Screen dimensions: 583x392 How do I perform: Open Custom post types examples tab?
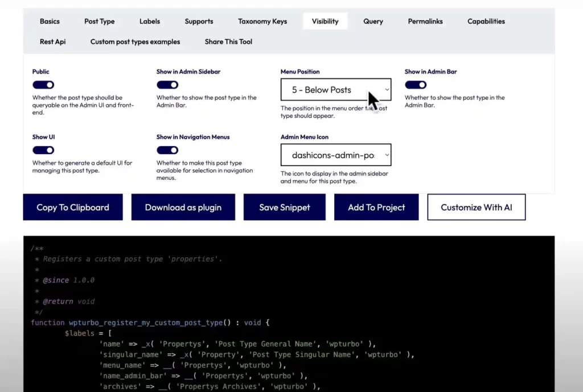tap(135, 42)
